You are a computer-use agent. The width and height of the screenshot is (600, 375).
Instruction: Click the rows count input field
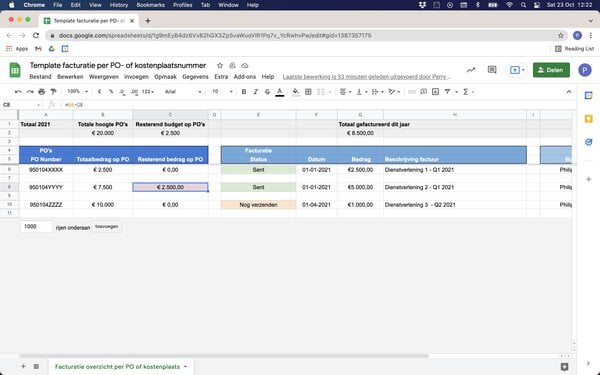tap(36, 227)
